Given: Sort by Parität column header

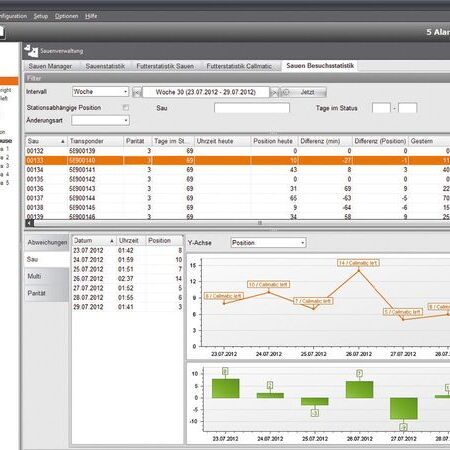Looking at the screenshot, I should (x=138, y=141).
